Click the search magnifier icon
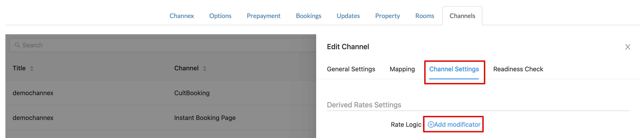Image resolution: width=644 pixels, height=138 pixels. 17,45
